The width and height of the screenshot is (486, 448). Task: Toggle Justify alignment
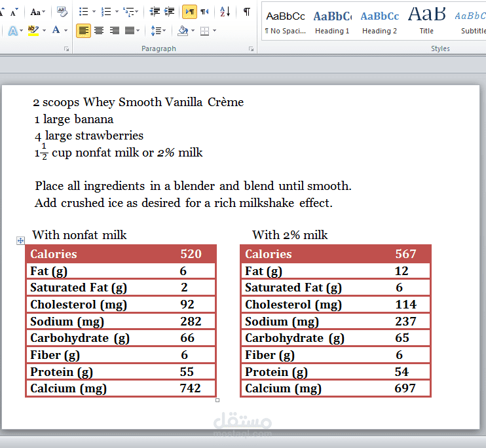pyautogui.click(x=130, y=31)
